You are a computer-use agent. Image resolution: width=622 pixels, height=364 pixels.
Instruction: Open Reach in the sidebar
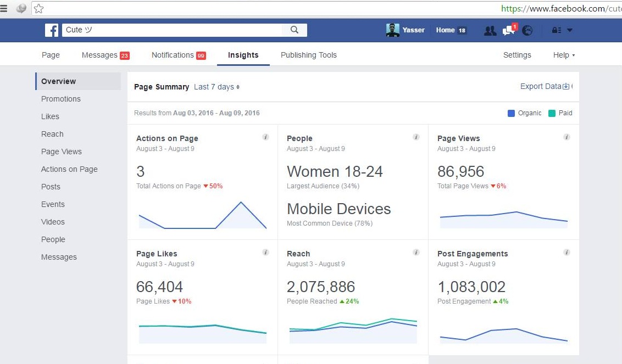click(52, 134)
